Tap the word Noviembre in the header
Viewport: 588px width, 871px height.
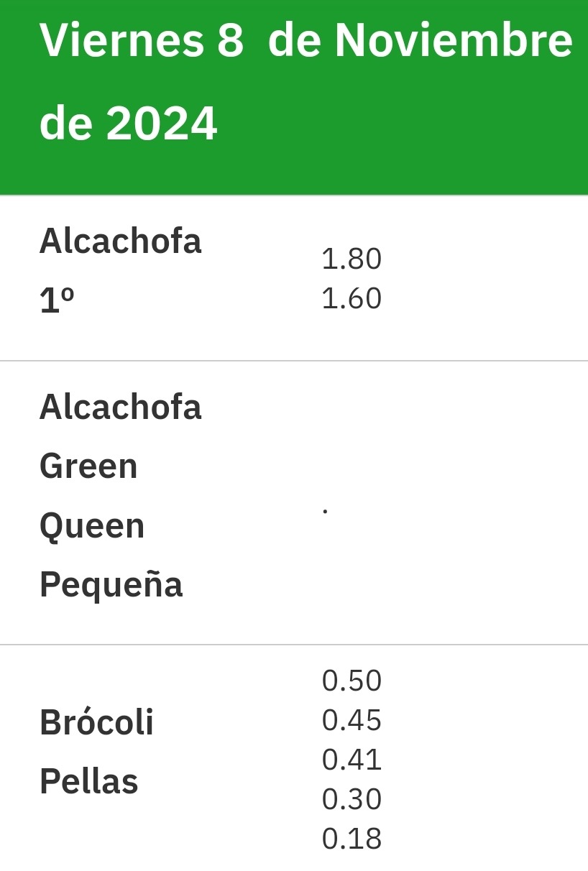tap(454, 40)
